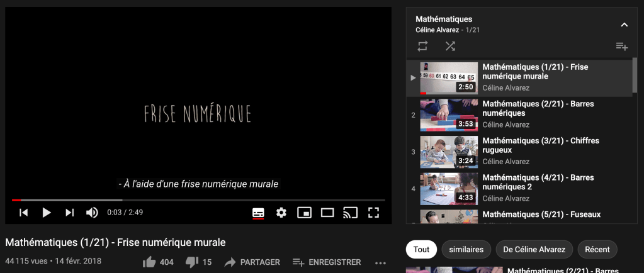This screenshot has height=273, width=644.
Task: Save the playlist to library
Action: click(621, 46)
